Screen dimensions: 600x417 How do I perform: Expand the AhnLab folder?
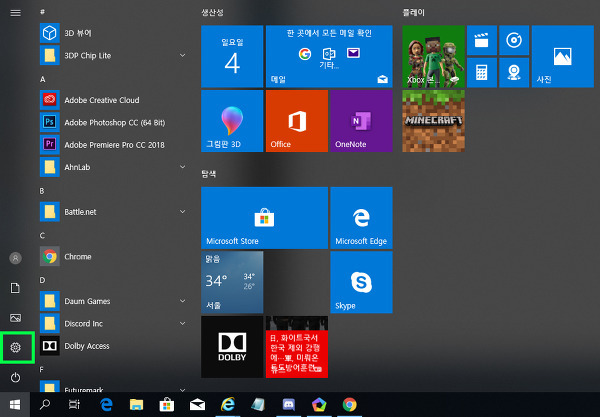[x=183, y=167]
